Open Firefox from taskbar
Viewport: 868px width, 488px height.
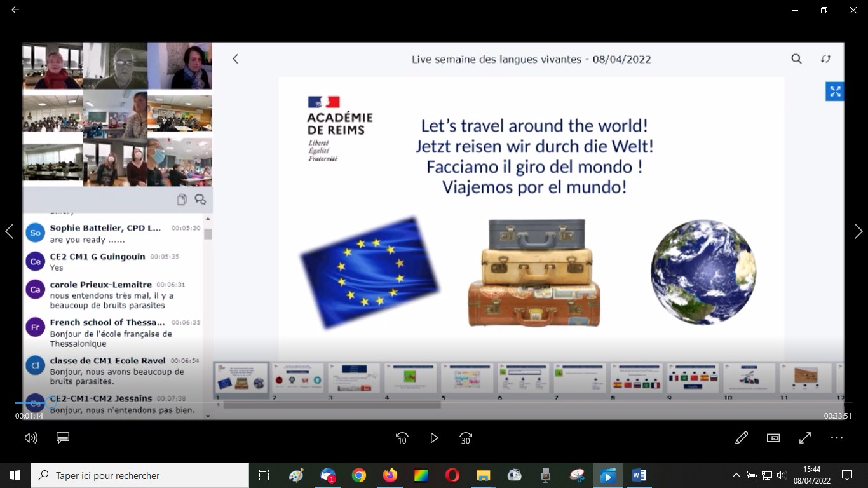[x=390, y=475]
